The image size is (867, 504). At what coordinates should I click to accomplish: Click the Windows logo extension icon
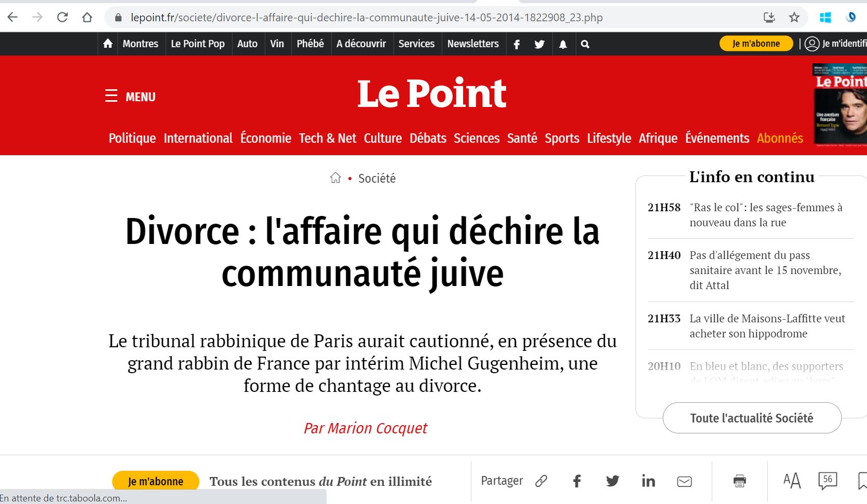pos(825,18)
